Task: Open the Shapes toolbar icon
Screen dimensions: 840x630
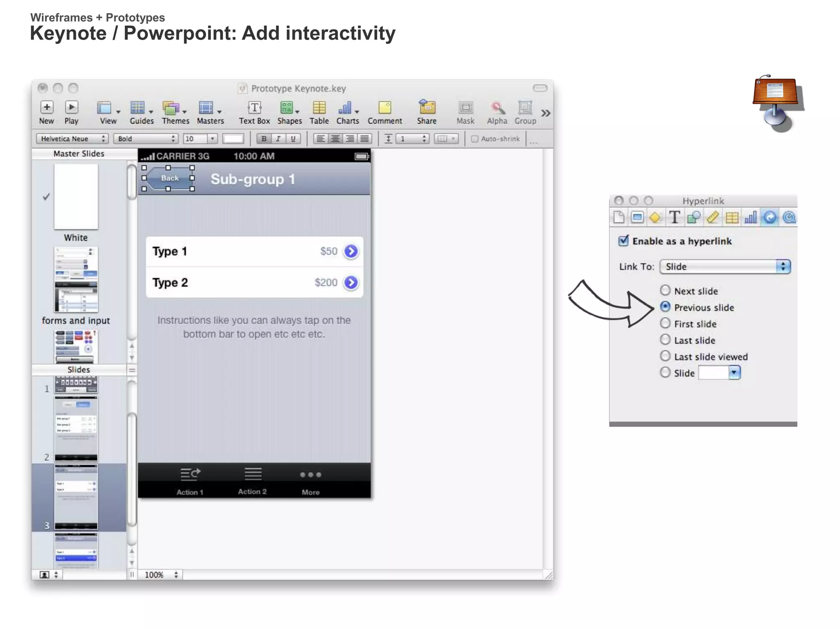Action: (x=287, y=108)
